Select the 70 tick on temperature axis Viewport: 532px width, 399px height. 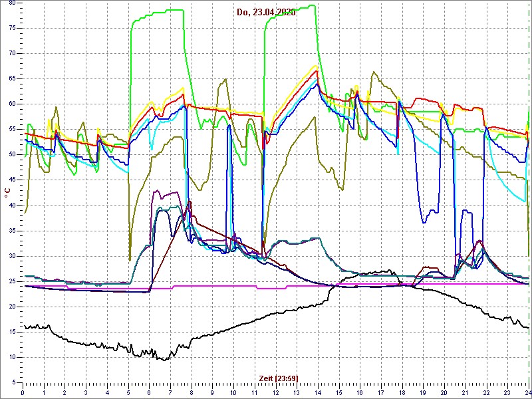tap(12, 54)
